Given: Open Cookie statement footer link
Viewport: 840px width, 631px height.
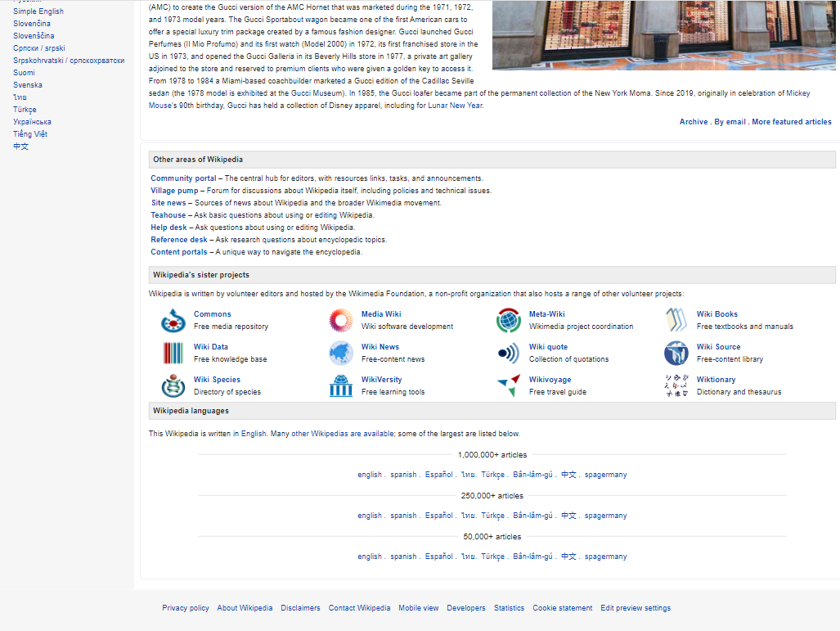Looking at the screenshot, I should point(563,608).
